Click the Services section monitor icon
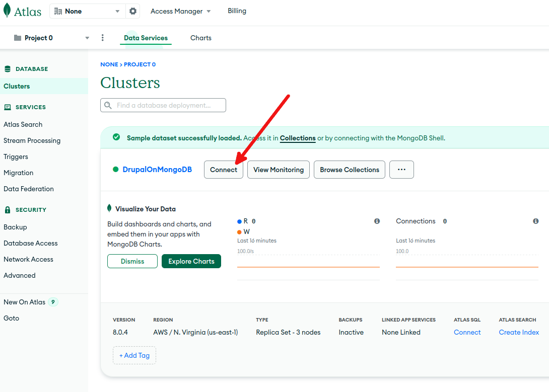Image resolution: width=549 pixels, height=392 pixels. point(8,107)
